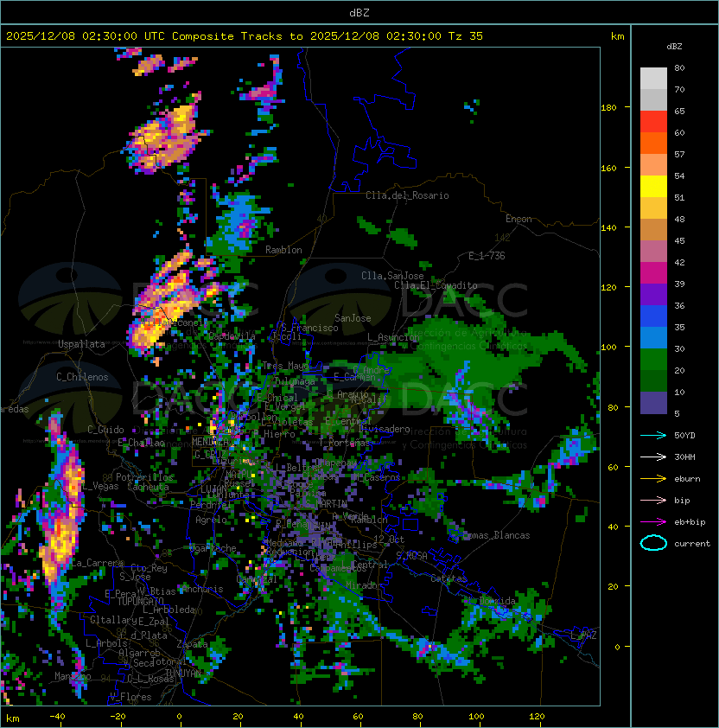Click the 'L_Asuncion' map label

click(393, 337)
